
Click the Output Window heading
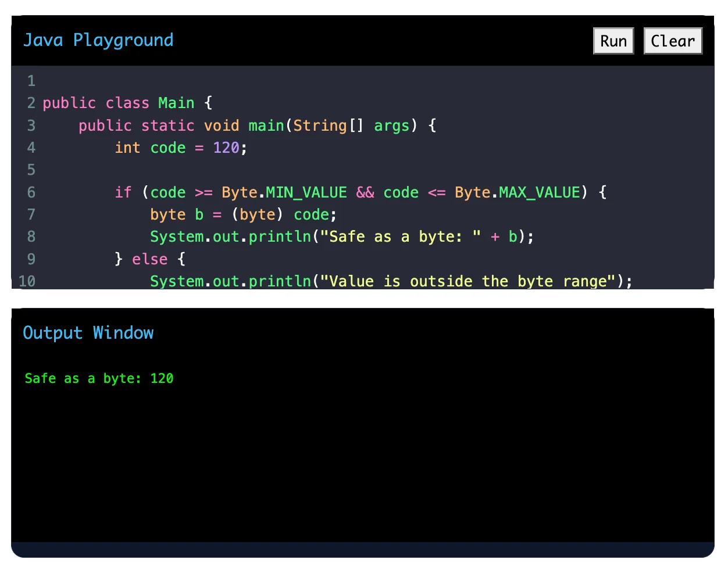[x=88, y=333]
